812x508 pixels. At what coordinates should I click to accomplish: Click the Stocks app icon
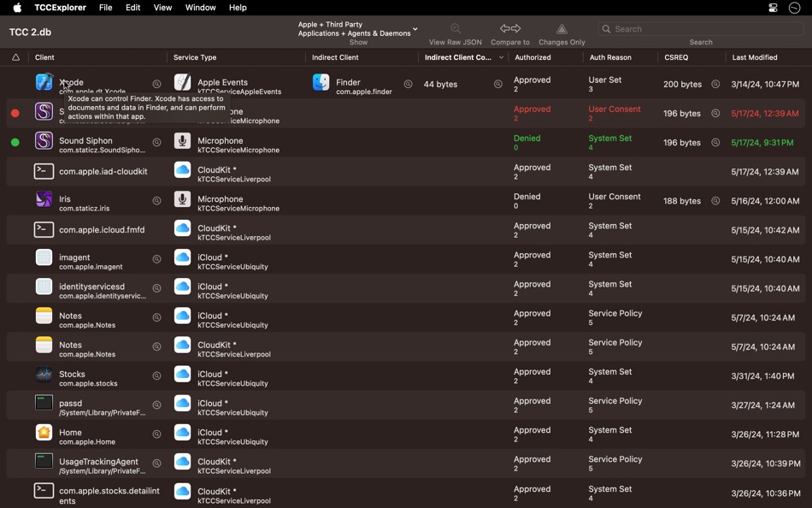(x=44, y=374)
